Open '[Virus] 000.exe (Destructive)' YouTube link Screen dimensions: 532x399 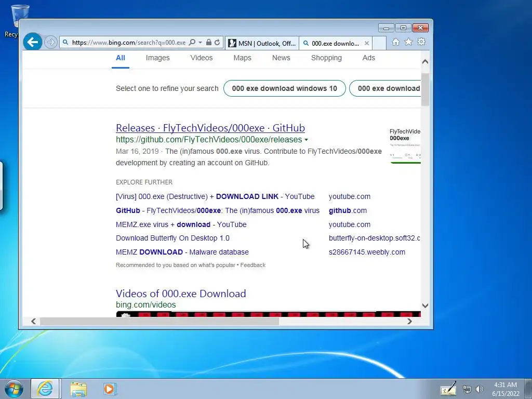click(x=215, y=196)
